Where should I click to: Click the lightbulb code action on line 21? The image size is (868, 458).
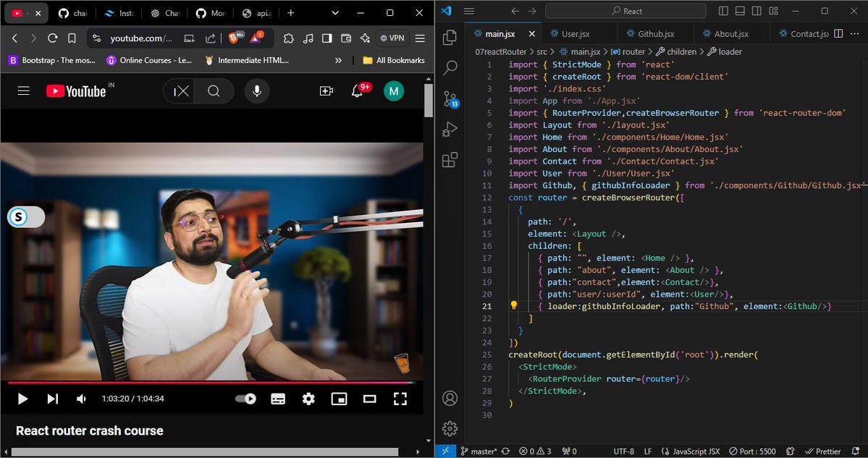click(x=514, y=305)
